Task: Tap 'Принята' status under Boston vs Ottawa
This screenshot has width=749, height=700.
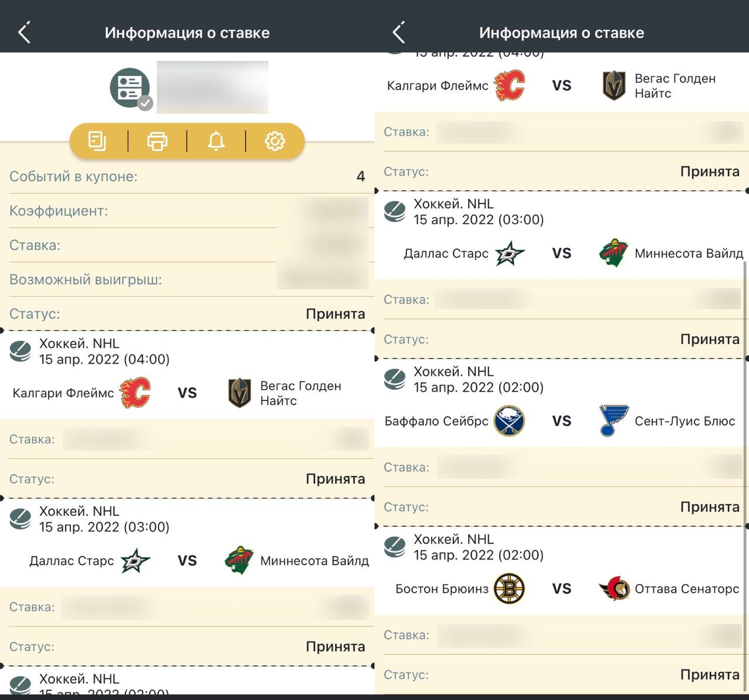Action: click(710, 675)
